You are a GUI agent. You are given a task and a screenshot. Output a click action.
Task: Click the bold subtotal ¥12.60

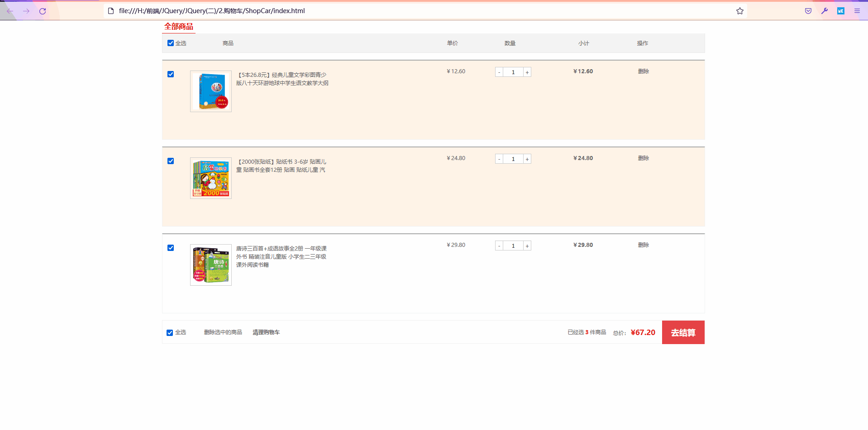[583, 71]
